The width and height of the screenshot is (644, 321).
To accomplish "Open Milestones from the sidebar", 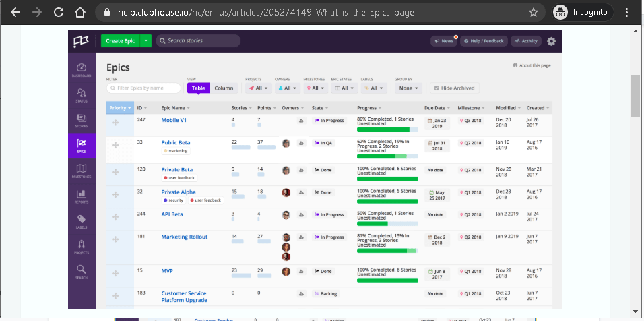I will click(82, 170).
